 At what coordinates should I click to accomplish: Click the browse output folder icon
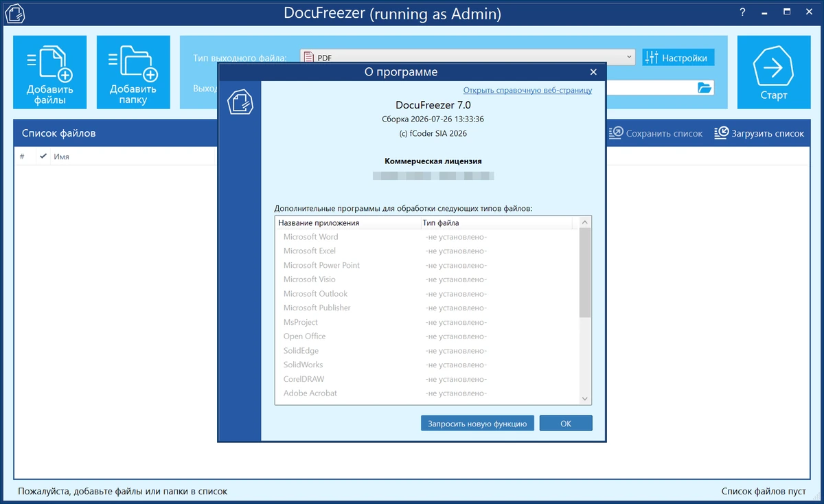[705, 87]
